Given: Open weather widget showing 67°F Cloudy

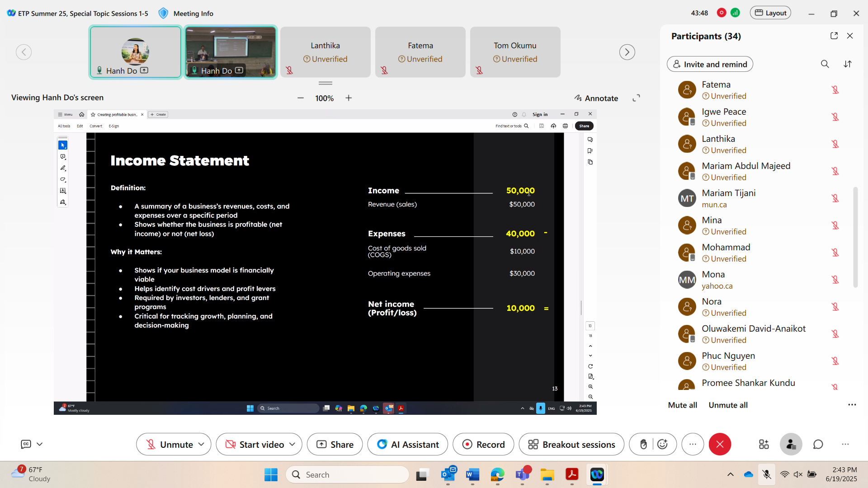Looking at the screenshot, I should (x=31, y=474).
